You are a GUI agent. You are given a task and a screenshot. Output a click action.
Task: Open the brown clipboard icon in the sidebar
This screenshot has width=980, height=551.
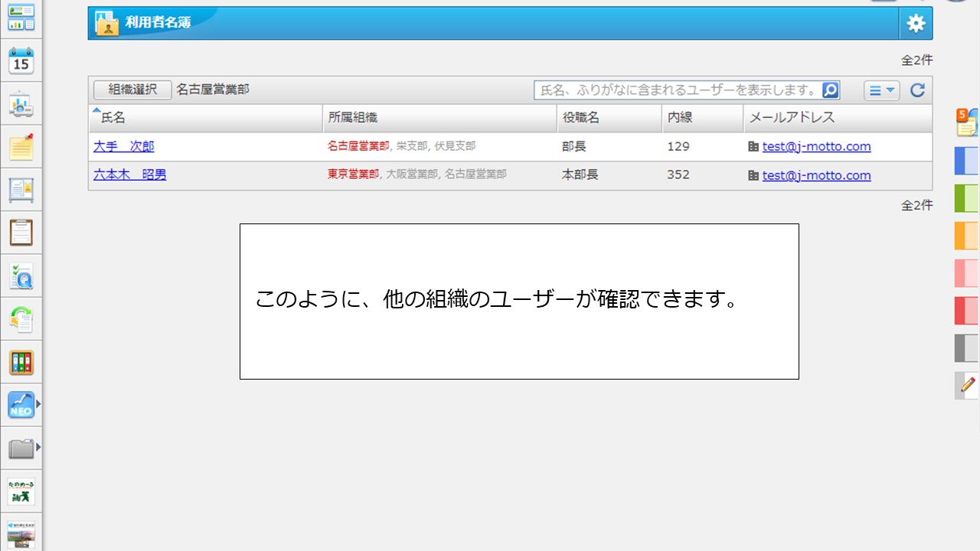21,232
